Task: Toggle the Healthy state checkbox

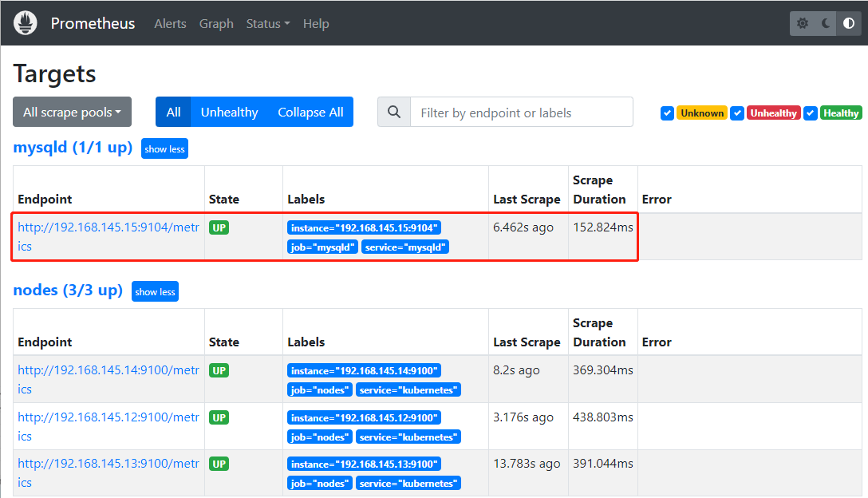Action: (811, 113)
